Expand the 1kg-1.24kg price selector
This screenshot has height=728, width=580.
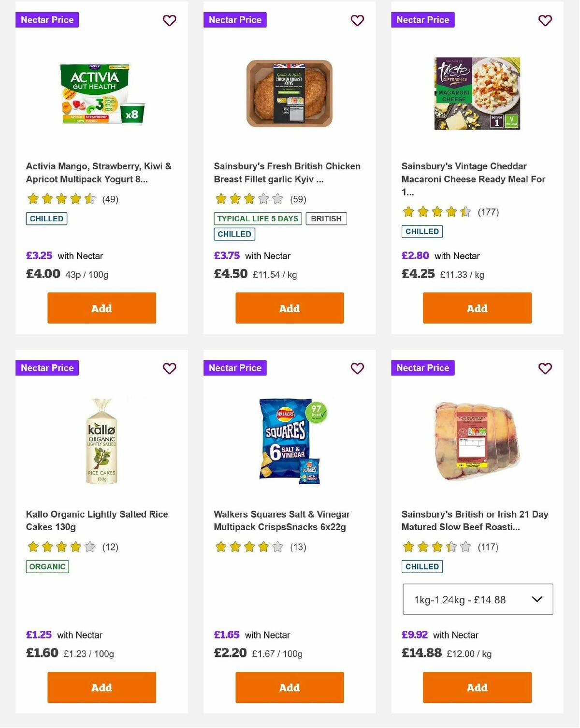coord(477,599)
